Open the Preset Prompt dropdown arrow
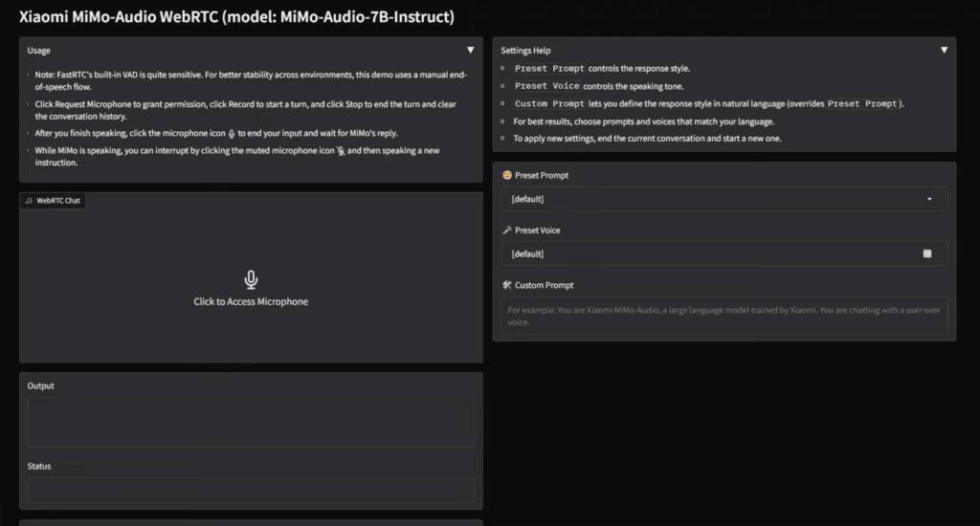 pyautogui.click(x=929, y=199)
